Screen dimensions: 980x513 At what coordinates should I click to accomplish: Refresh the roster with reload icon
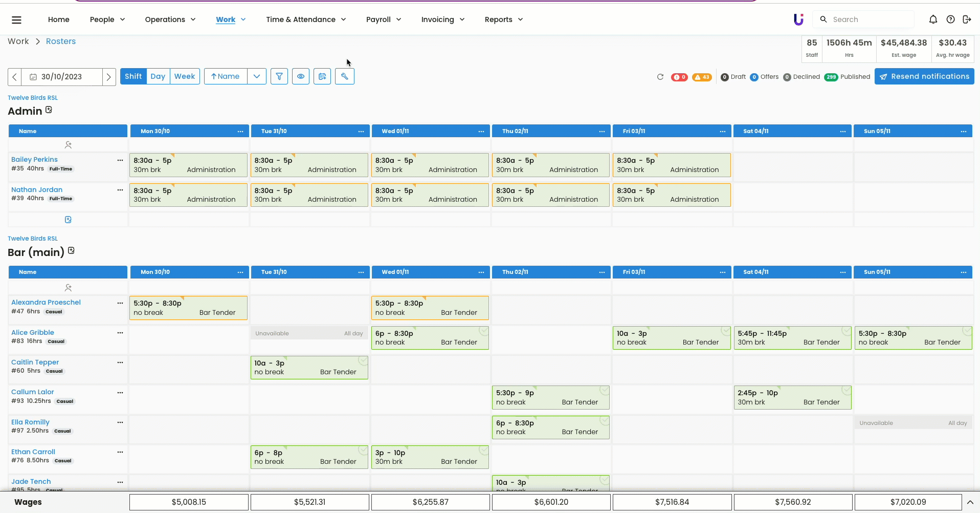(660, 77)
